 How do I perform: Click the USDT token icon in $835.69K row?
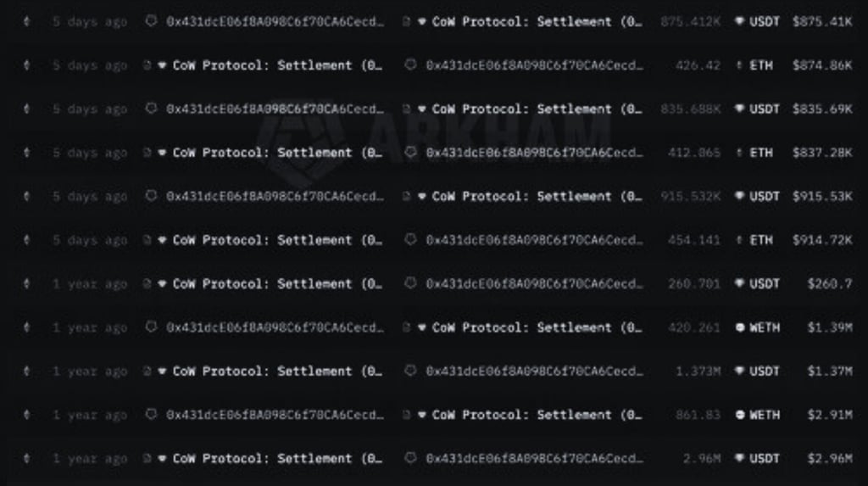click(739, 109)
